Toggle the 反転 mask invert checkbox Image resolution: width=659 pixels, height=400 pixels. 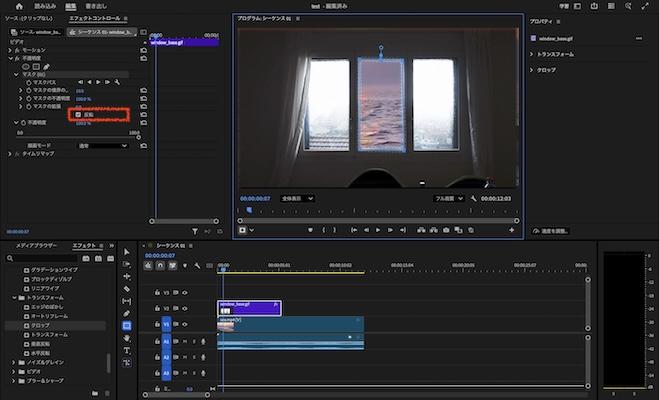[78, 115]
